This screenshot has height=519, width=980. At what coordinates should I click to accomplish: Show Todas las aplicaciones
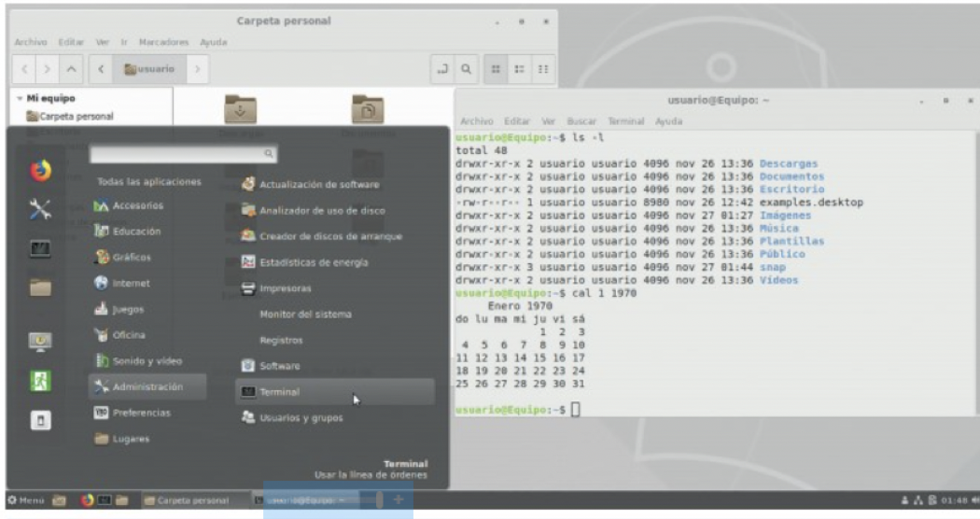[148, 182]
